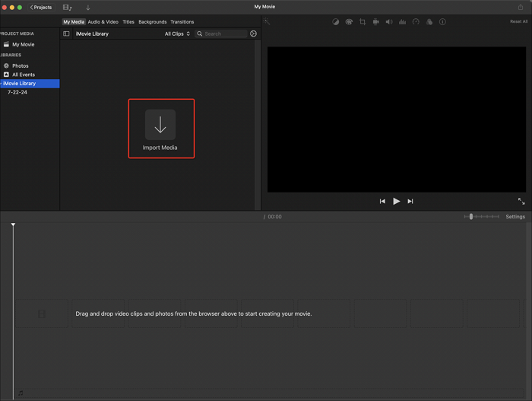Open the clip information icon
Screen dimensions: 532x401
pyautogui.click(x=442, y=22)
